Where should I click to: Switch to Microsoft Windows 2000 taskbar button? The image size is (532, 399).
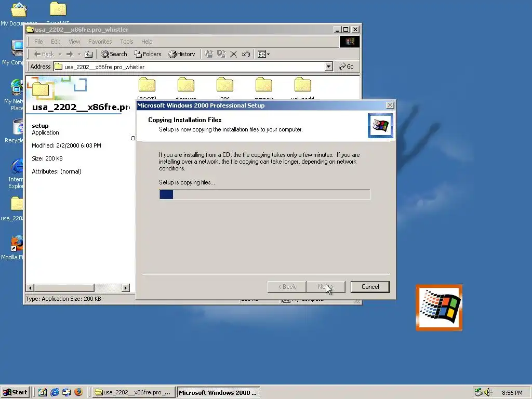(x=219, y=392)
